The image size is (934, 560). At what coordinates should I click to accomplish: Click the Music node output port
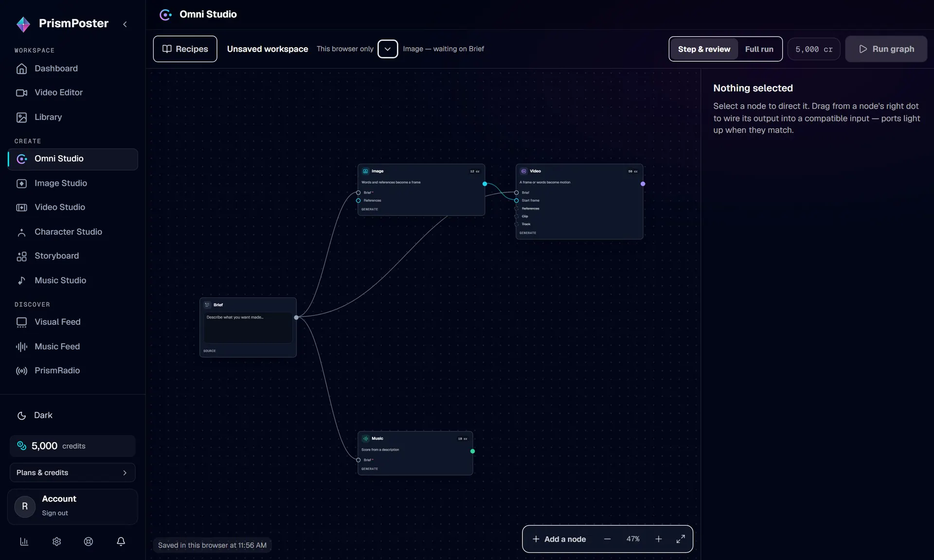click(472, 451)
